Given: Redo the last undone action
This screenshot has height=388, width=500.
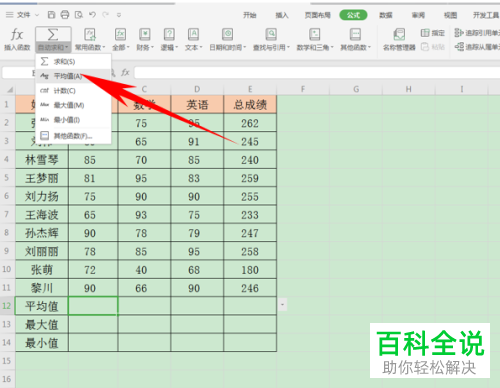Looking at the screenshot, I should coord(106,15).
